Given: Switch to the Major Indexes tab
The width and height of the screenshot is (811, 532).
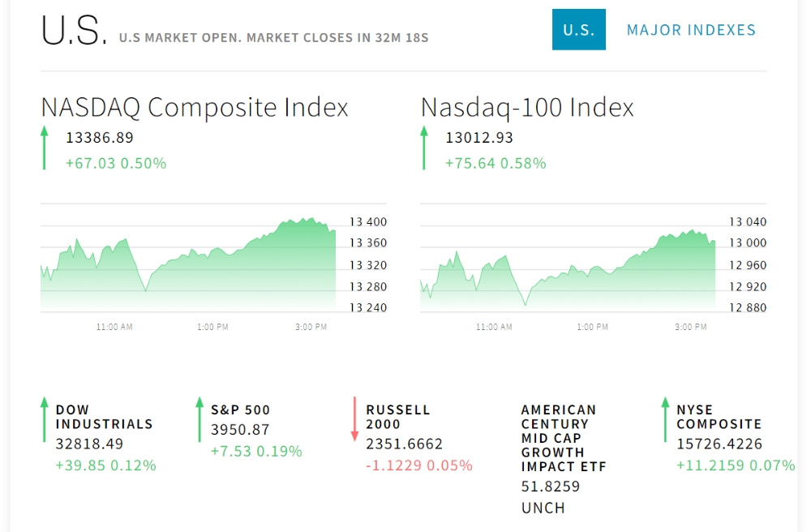Looking at the screenshot, I should [x=691, y=30].
